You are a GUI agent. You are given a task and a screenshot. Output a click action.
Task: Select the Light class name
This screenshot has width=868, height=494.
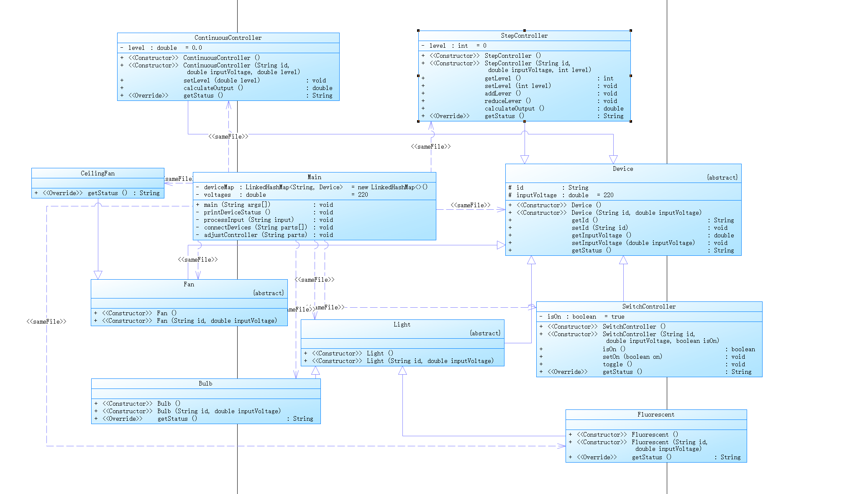(402, 324)
